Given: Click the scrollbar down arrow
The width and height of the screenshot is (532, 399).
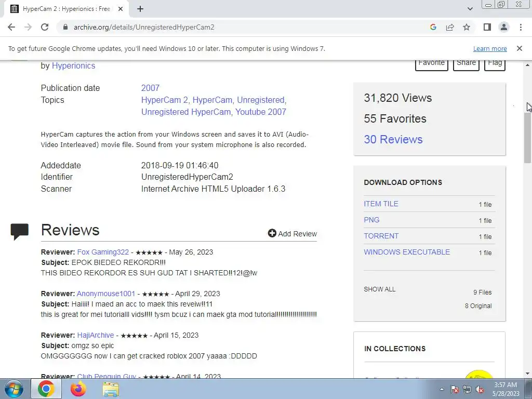Looking at the screenshot, I should tap(528, 374).
